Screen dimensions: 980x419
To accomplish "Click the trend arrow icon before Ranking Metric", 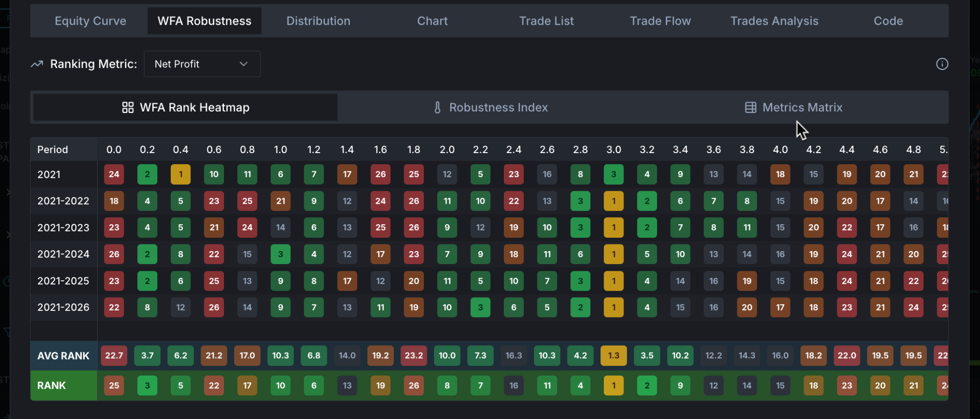I will pos(37,64).
